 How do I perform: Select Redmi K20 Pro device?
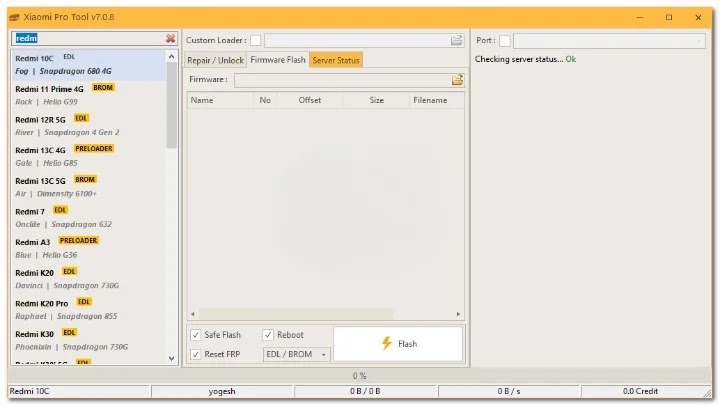tap(89, 309)
